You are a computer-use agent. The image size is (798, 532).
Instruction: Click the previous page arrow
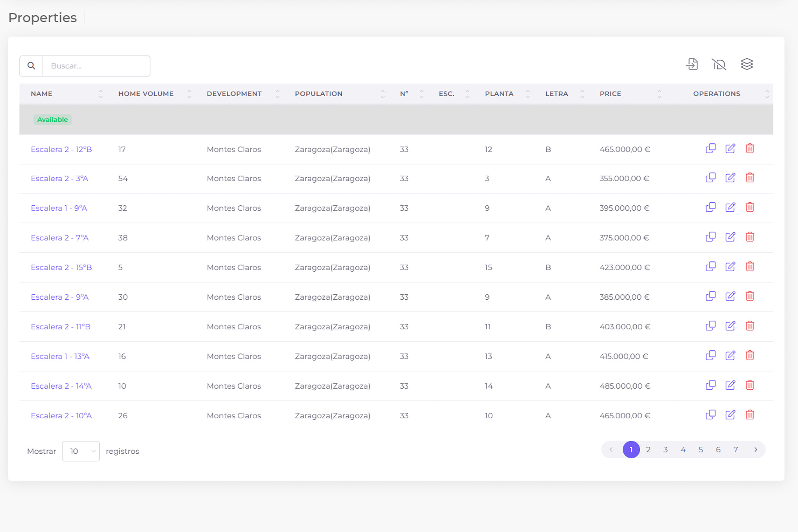click(611, 450)
